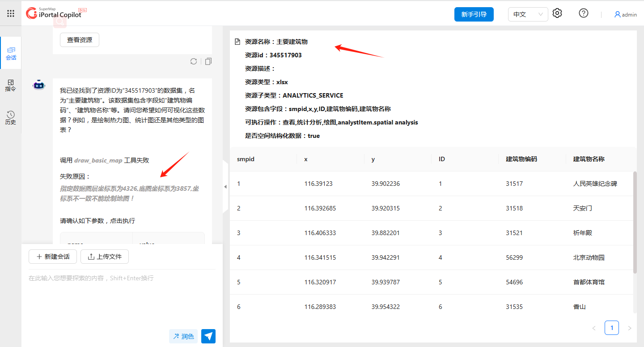This screenshot has width=644, height=347.
Task: Copy the message with copy icon
Action: click(x=208, y=61)
